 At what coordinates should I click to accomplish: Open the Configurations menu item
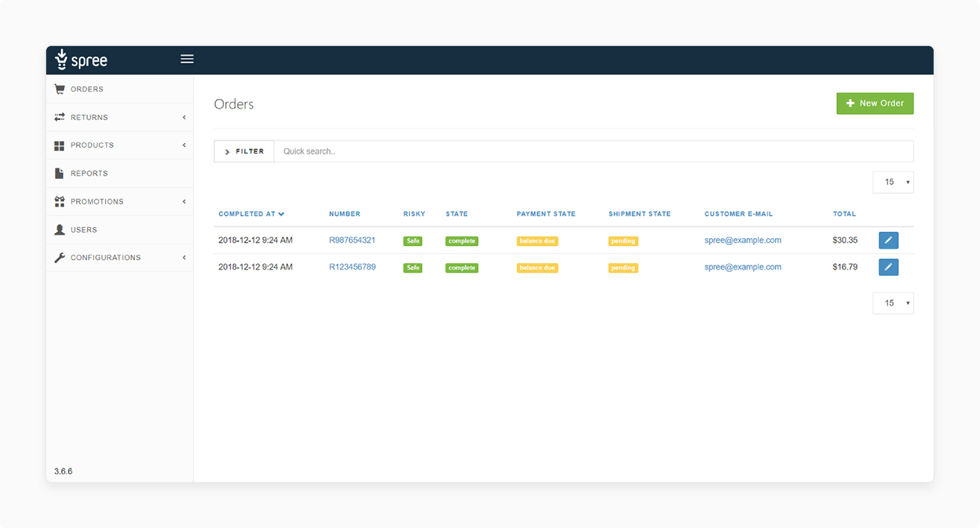click(119, 257)
